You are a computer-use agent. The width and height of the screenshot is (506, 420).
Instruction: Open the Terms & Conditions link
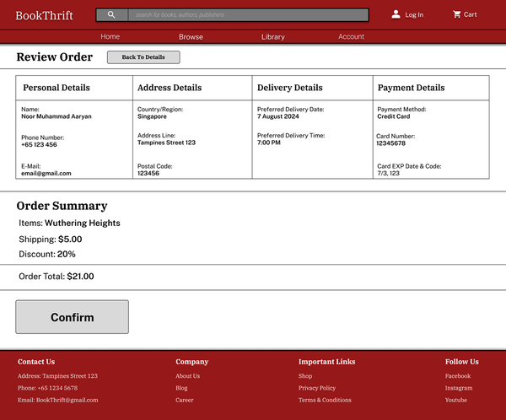tap(325, 400)
